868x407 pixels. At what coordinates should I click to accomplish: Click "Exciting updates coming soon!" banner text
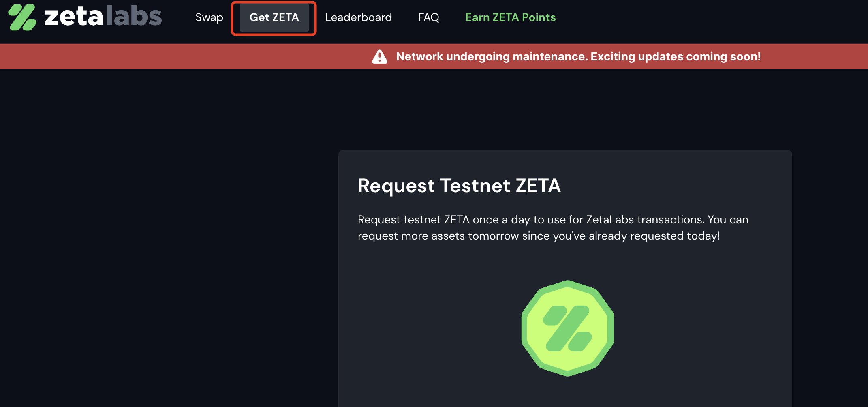pyautogui.click(x=676, y=57)
